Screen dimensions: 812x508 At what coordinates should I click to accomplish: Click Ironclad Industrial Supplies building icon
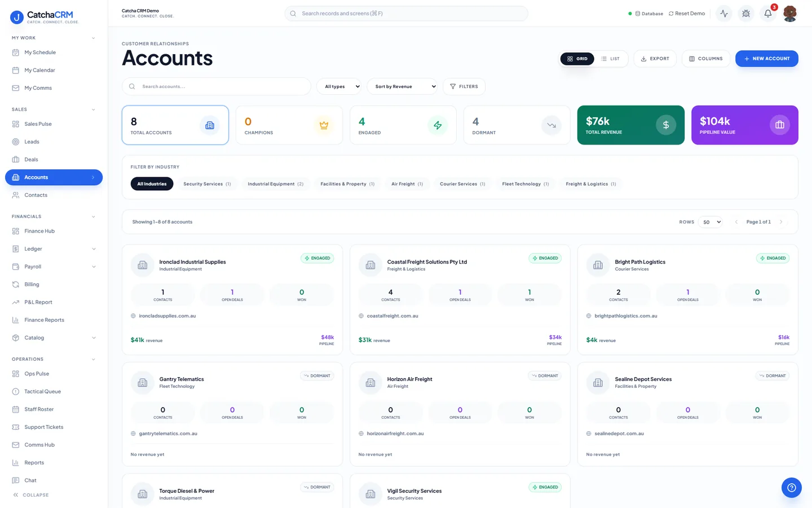coord(143,265)
